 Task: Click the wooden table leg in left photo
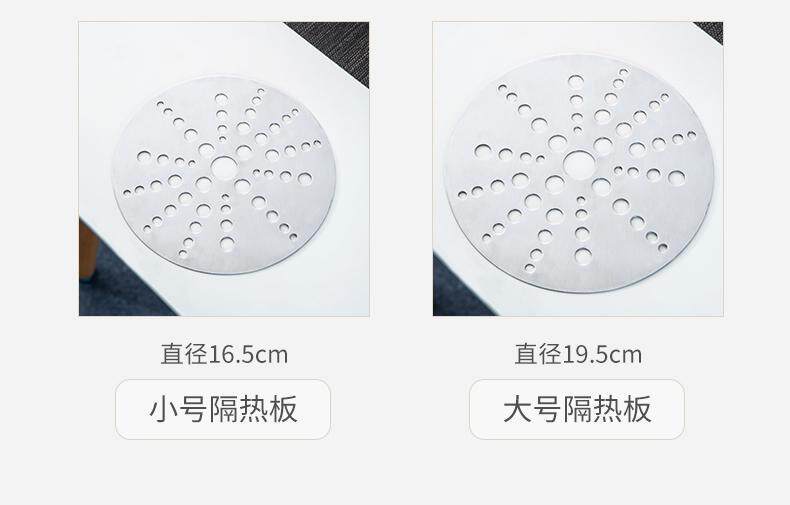pos(88,249)
